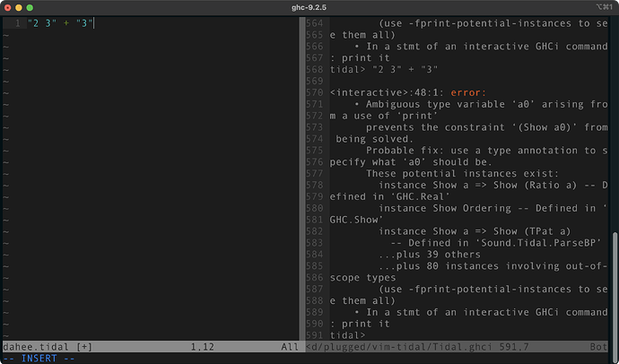Click the orange error: word on line 570
Image resolution: width=619 pixels, height=364 pixels.
coord(468,92)
